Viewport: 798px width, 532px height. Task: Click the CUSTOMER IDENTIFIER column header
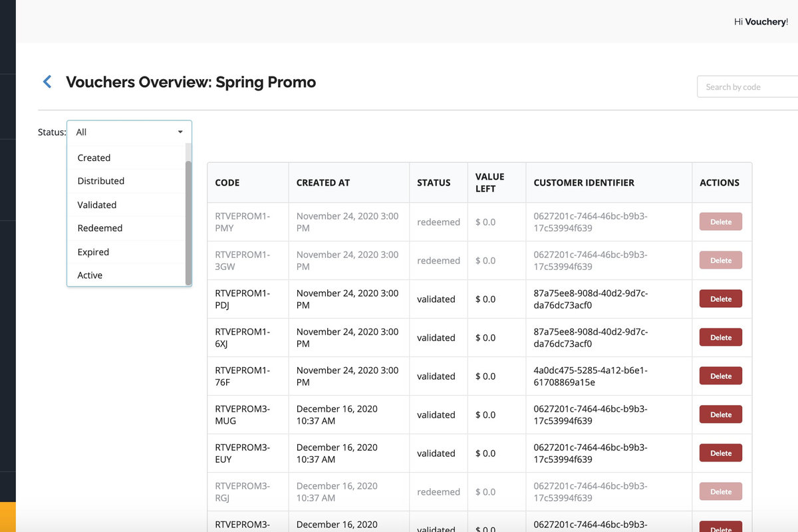[x=609, y=182]
